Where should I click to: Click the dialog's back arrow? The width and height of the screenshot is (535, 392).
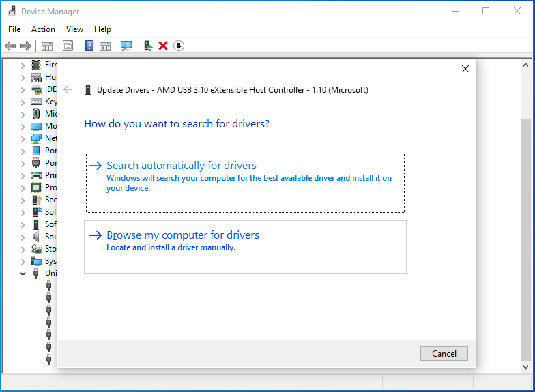(68, 90)
